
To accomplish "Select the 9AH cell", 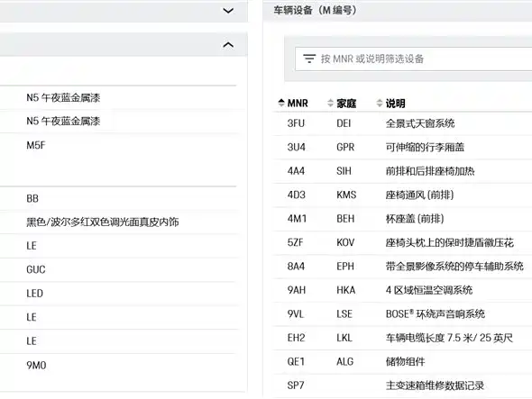I will point(297,290).
